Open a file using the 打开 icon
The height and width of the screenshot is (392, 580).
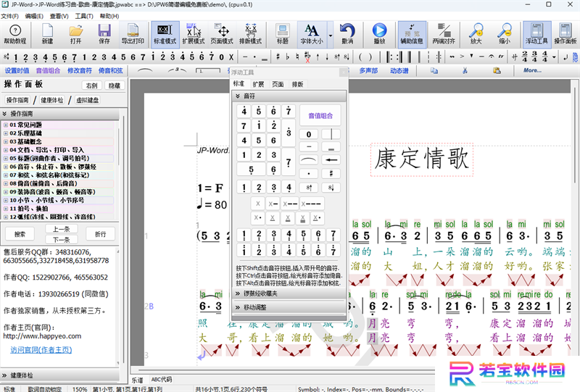(76, 34)
